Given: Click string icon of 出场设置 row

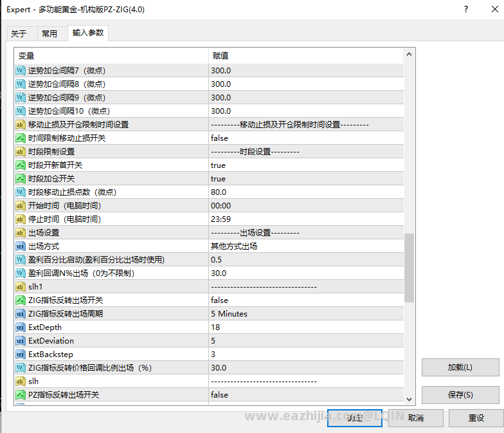Looking at the screenshot, I should [21, 233].
